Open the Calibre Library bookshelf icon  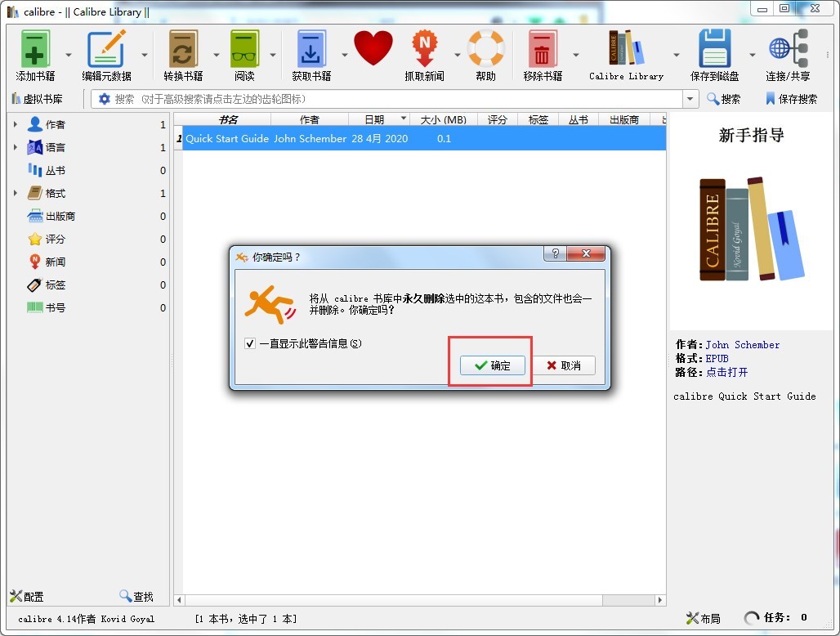click(626, 49)
